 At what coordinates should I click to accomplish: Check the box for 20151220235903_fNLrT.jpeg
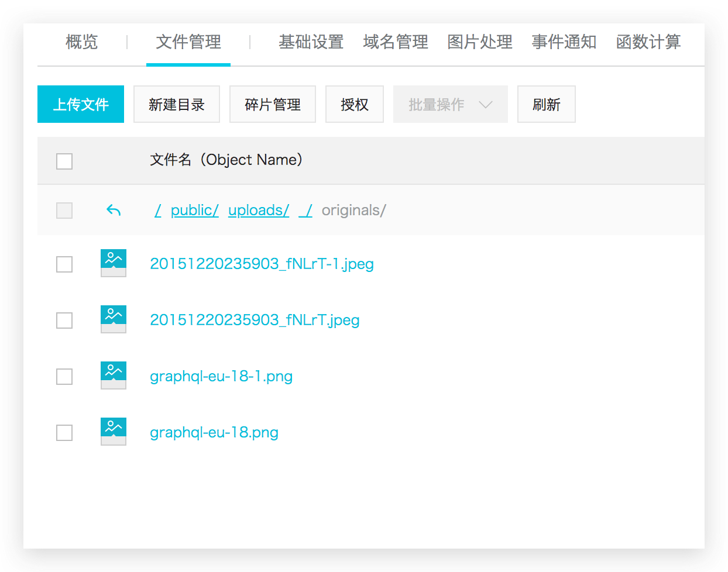[x=64, y=321]
